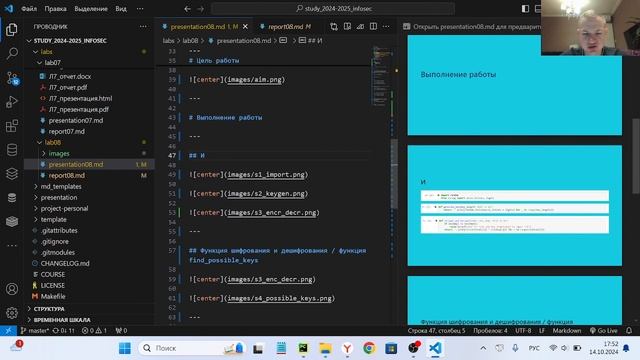640x360 pixels.
Task: Change cursor position Строка 47 indicator
Action: coord(436,331)
